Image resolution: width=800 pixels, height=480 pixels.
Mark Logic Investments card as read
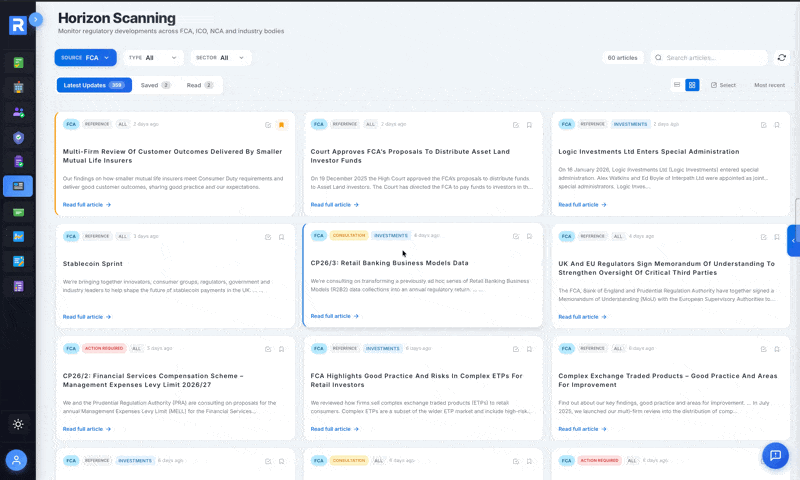[764, 125]
